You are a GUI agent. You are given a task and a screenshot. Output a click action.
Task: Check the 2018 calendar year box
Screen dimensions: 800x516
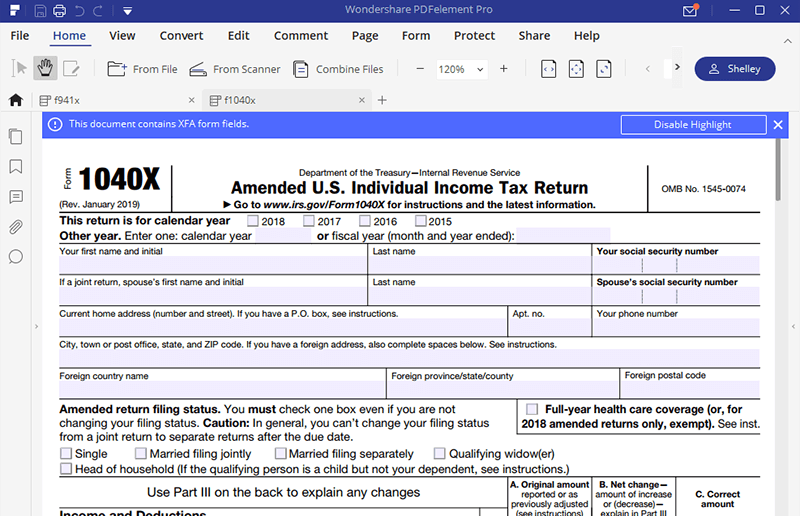tap(253, 221)
